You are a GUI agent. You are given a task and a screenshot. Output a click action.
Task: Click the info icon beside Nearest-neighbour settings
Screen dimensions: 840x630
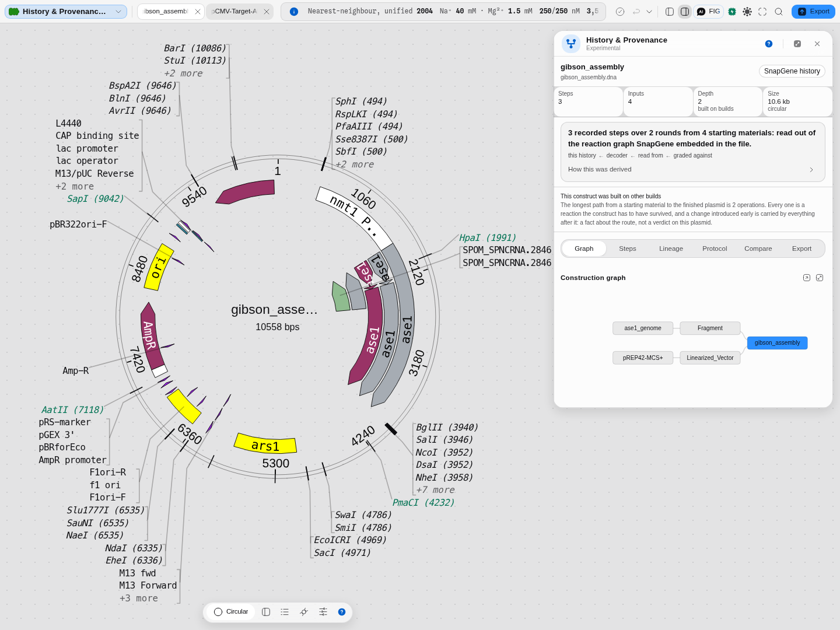pyautogui.click(x=294, y=12)
